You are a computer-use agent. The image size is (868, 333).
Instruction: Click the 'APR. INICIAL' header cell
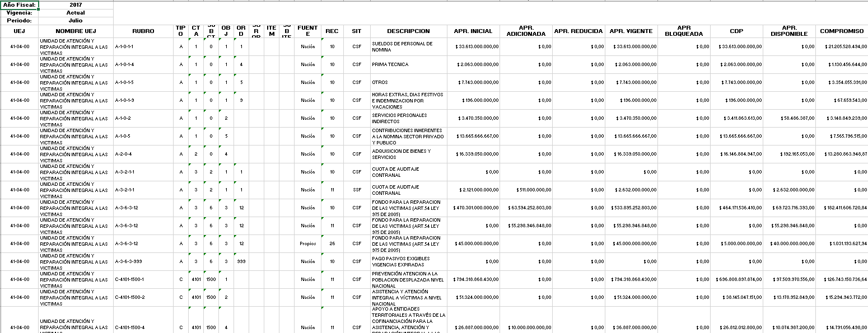473,31
